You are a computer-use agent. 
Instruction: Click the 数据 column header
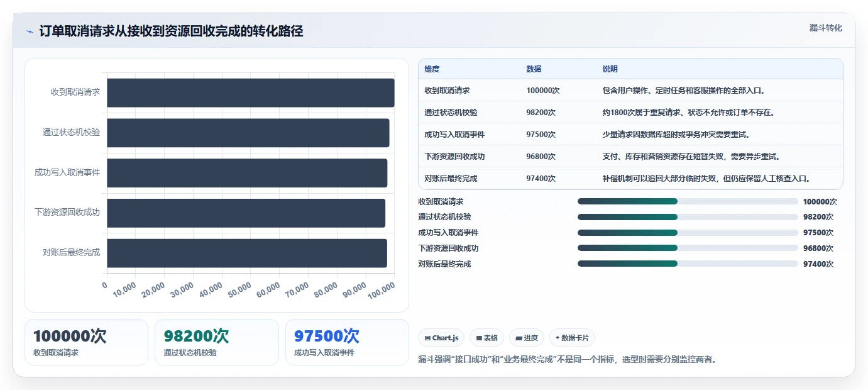click(x=534, y=69)
